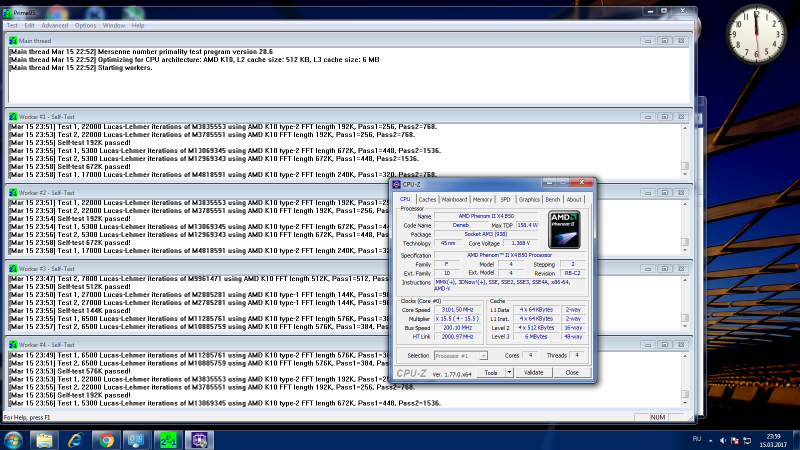Click the Windows Start orb
800x450 pixels.
coord(14,438)
